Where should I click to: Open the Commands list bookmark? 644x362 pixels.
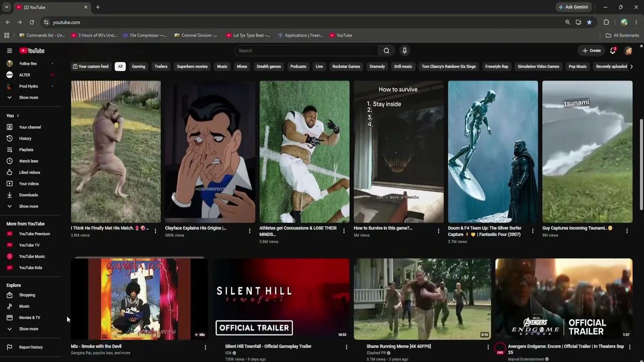pos(42,35)
